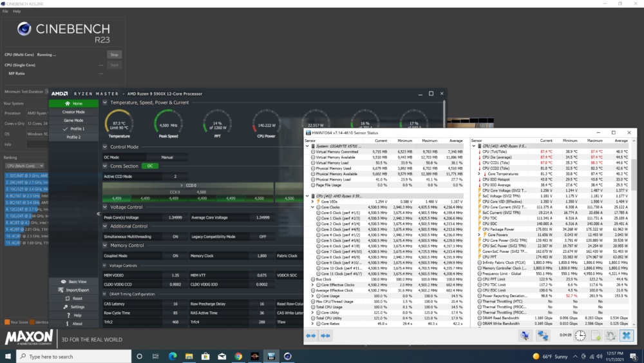Collapse the Memory Control section
This screenshot has width=644, height=363.
coord(105,246)
